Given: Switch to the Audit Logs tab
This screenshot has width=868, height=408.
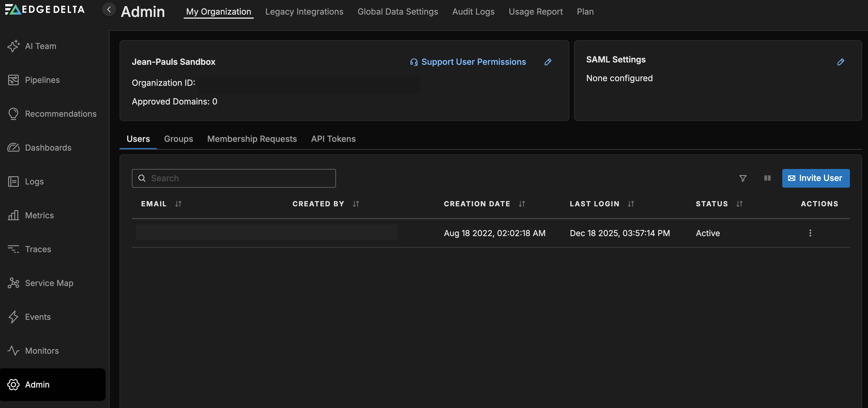Looking at the screenshot, I should pyautogui.click(x=473, y=11).
